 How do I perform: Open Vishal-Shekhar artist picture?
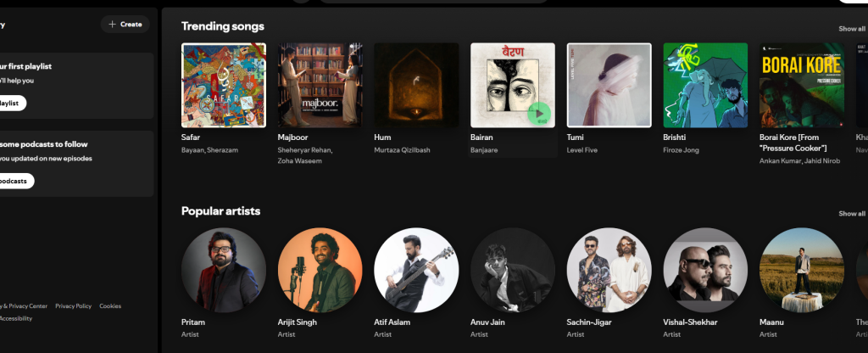tap(705, 270)
